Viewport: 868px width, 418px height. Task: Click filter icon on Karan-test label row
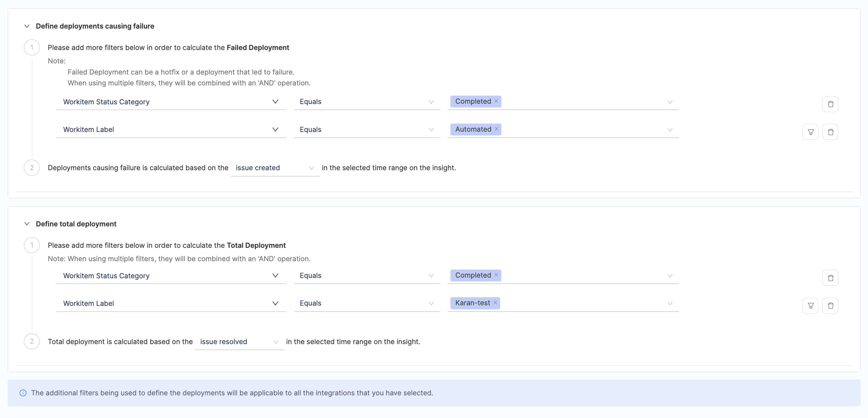click(810, 305)
